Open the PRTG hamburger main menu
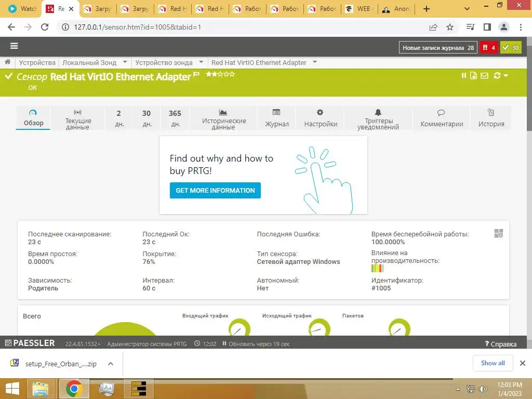The width and height of the screenshot is (532, 399). click(14, 46)
